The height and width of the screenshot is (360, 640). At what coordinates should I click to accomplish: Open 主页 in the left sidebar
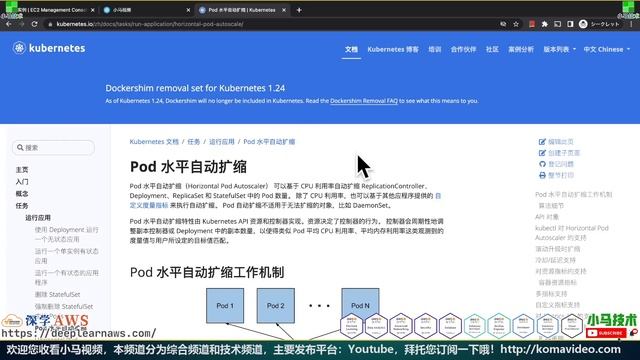[22, 170]
